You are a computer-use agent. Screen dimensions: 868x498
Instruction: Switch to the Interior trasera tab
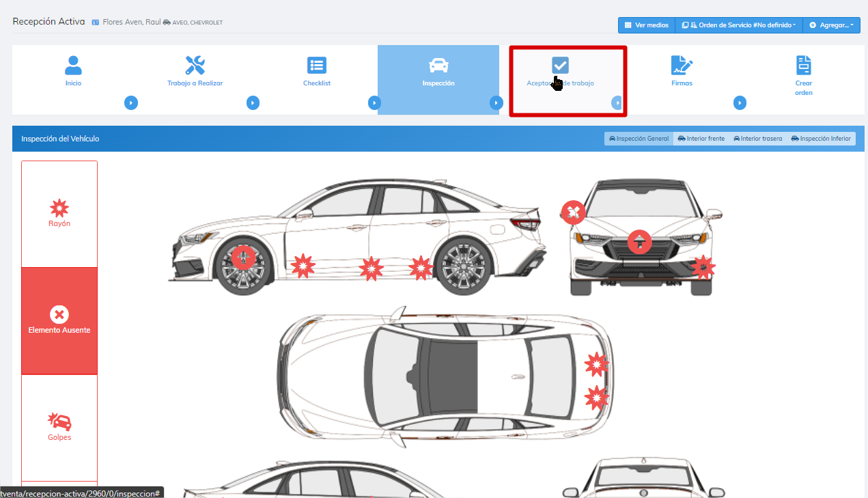[758, 139]
